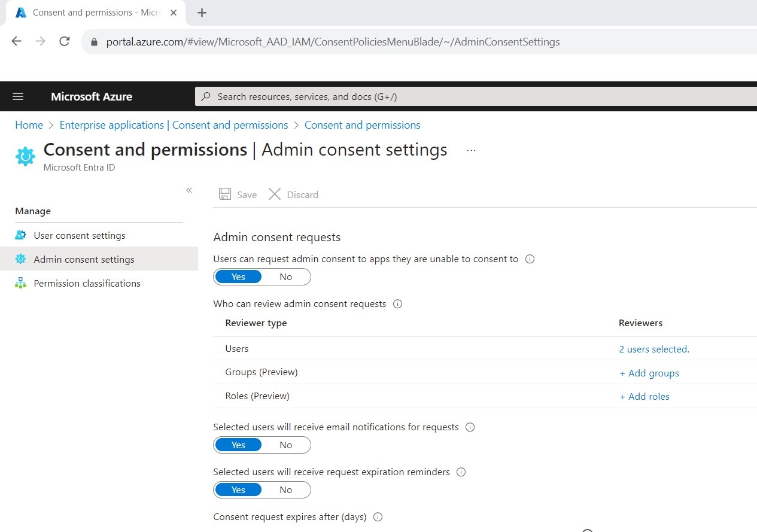Click the Discard text button

[x=302, y=194]
